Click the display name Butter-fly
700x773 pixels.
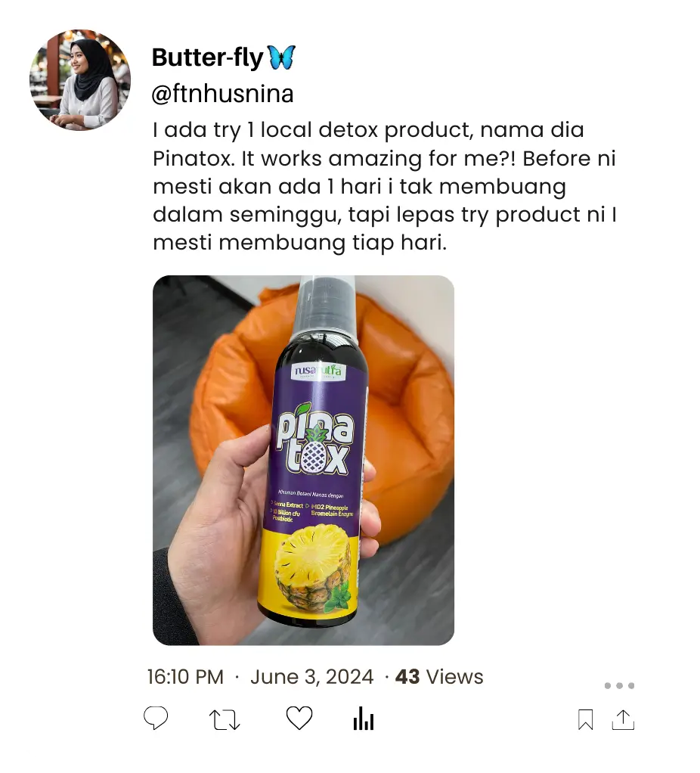[207, 57]
